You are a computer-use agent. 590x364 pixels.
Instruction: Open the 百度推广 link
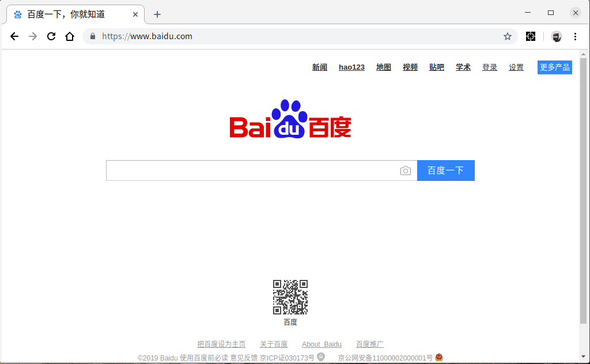(369, 344)
